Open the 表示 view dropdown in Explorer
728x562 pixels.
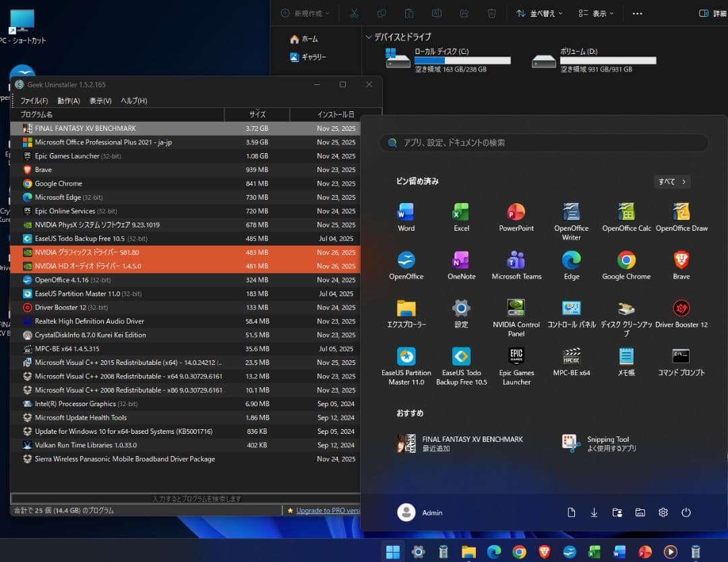click(x=595, y=13)
